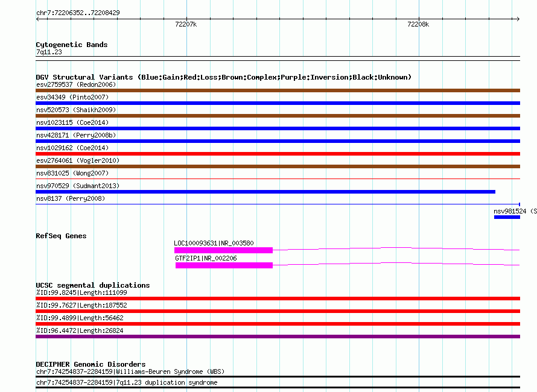The width and height of the screenshot is (537, 392).
Task: Select blue gain bar esv34349 (Pinto2007)
Action: click(x=278, y=103)
